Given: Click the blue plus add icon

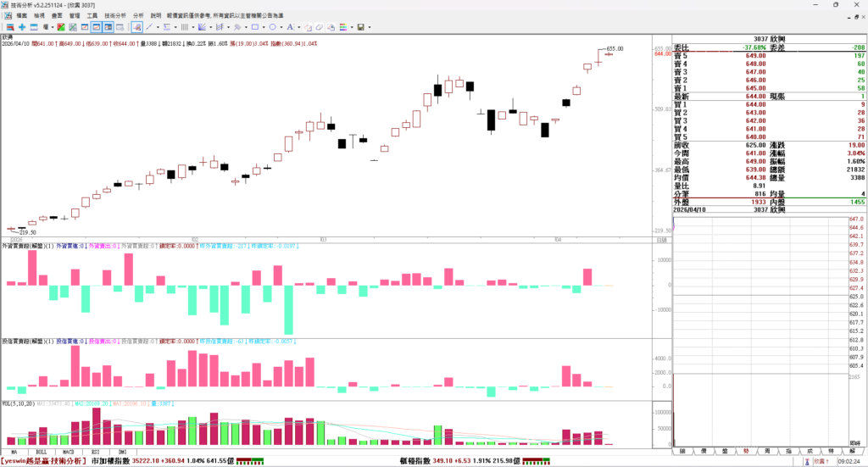Looking at the screenshot, I should [x=22, y=27].
